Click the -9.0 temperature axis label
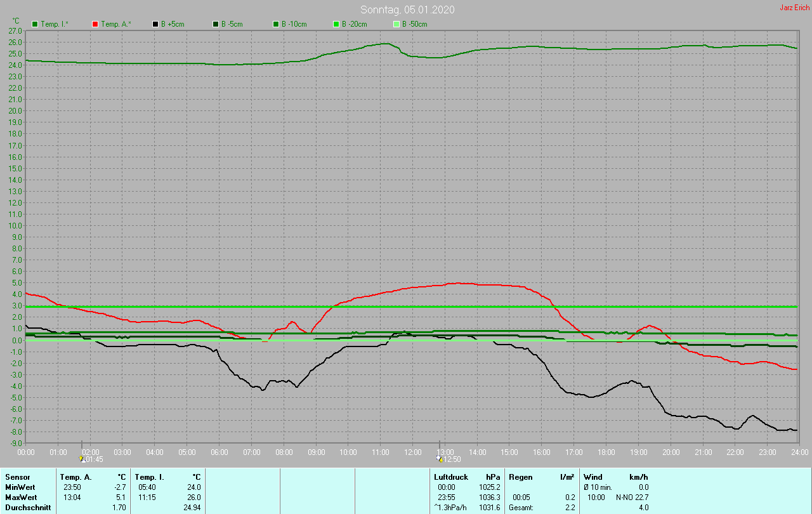 tap(15, 444)
